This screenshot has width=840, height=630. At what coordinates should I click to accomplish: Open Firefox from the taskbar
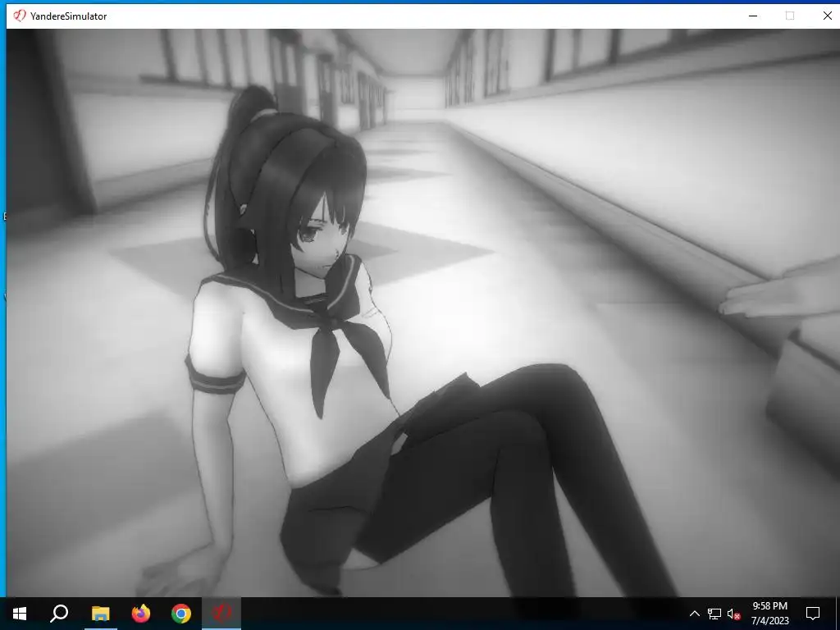pos(141,613)
